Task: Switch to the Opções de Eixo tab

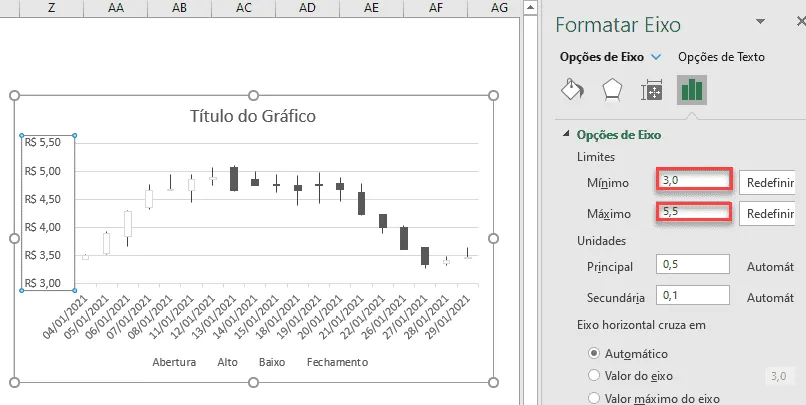Action: tap(601, 57)
